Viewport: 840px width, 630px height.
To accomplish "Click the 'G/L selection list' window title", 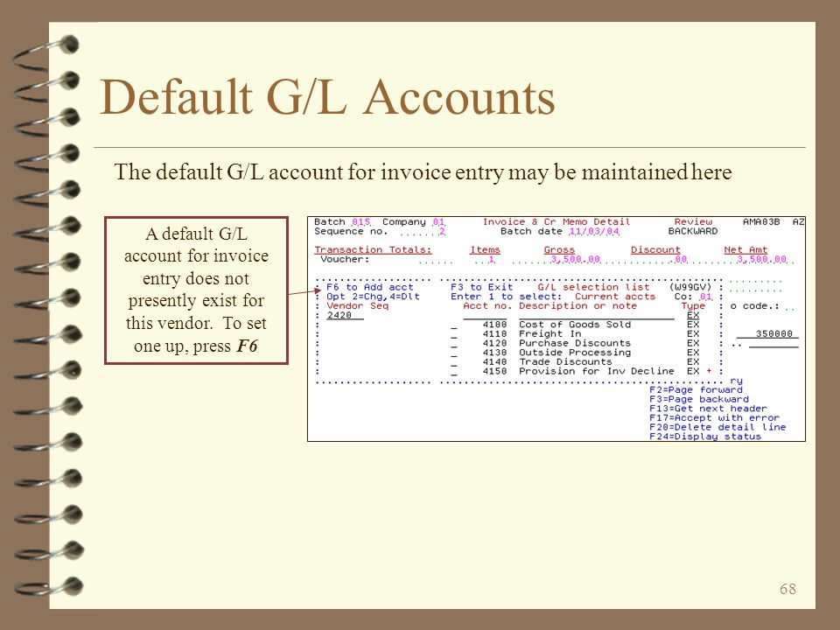I will (x=593, y=287).
